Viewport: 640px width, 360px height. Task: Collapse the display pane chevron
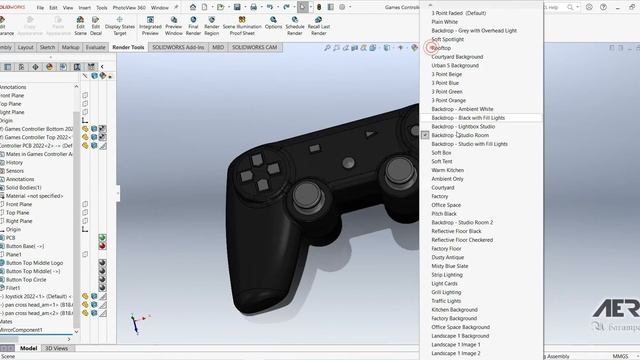pyautogui.click(x=102, y=67)
